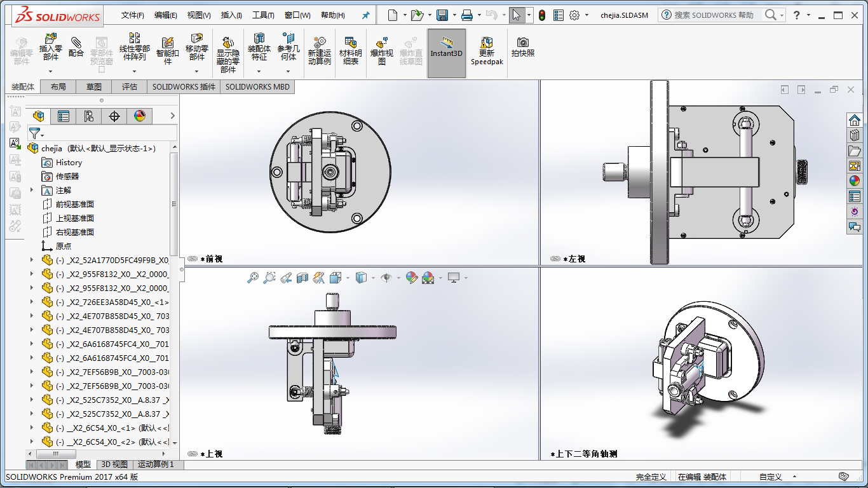The image size is (868, 488).
Task: Select Zoom to Area tool in view toolbar
Action: point(269,278)
